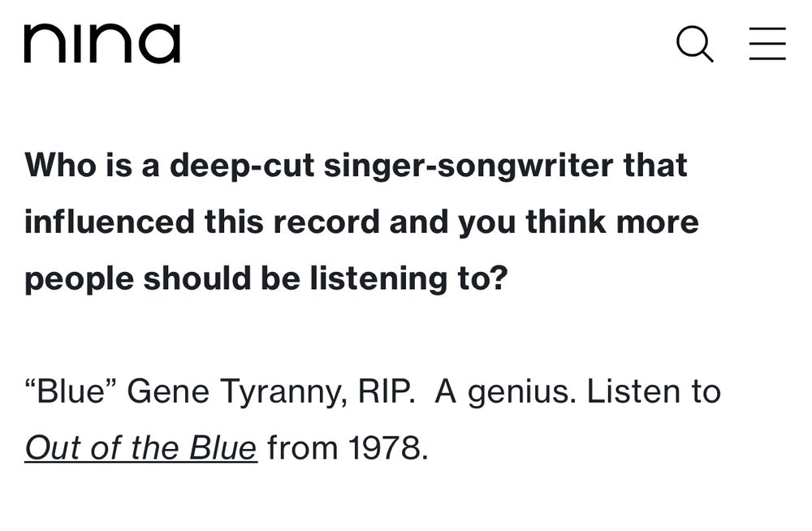Screen dimensions: 812x531
Task: Click the word "influenced" in the question
Action: tap(110, 222)
